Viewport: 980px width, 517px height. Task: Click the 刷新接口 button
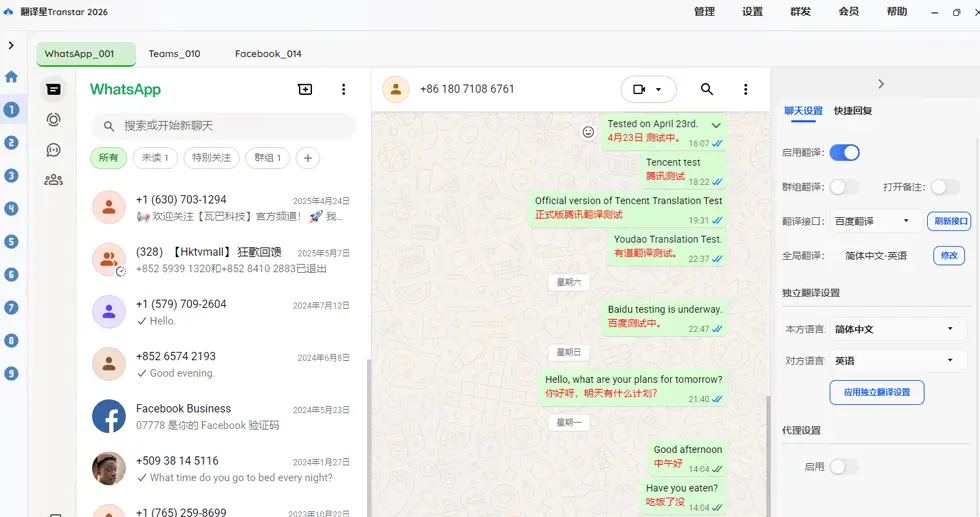pos(949,221)
